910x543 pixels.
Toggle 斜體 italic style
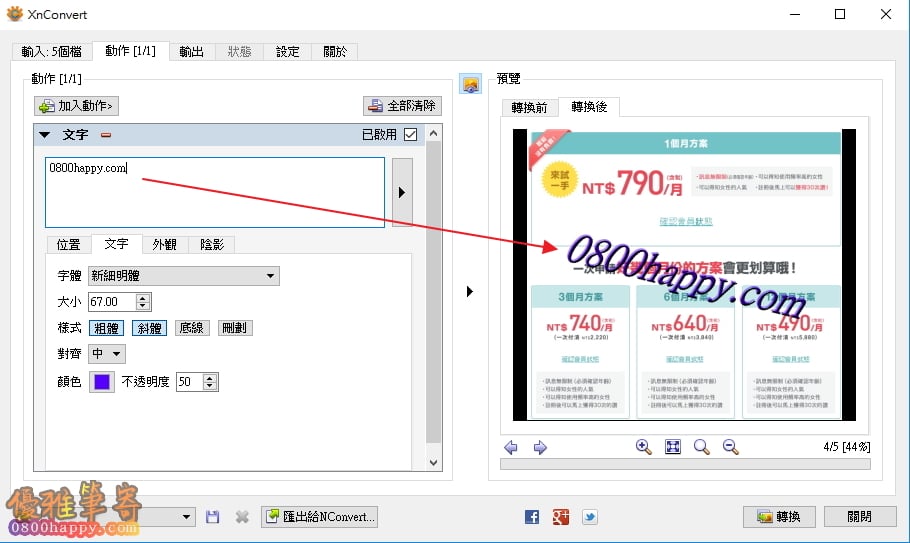pos(149,328)
